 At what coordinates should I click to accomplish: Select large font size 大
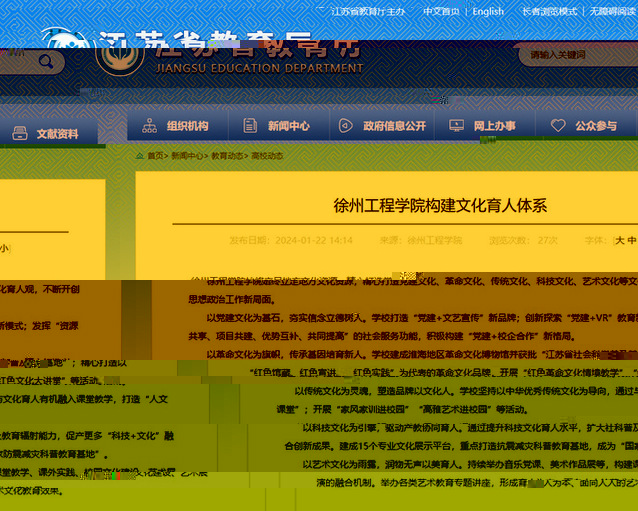pos(619,241)
